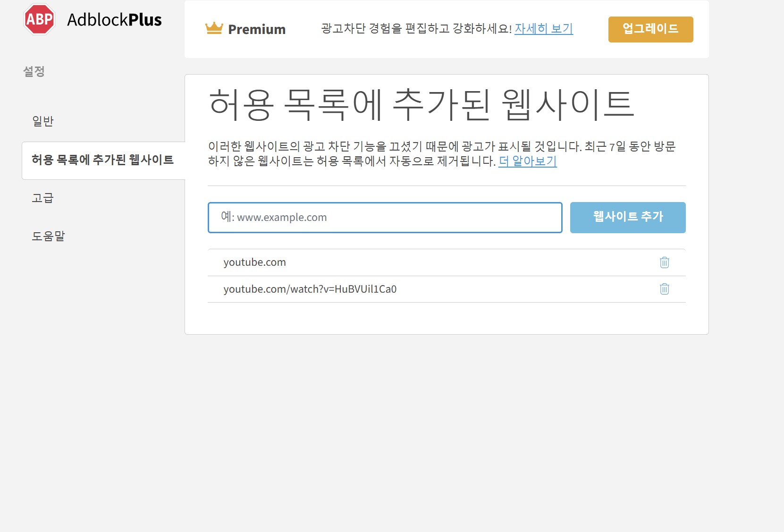Click the 광고차단 경험을 편집하고 강화하세요 banner text
This screenshot has width=784, height=532.
416,29
